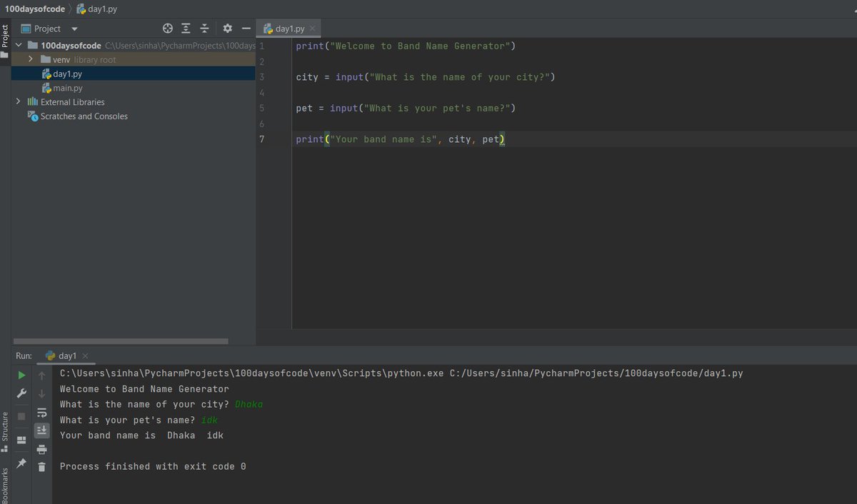Viewport: 857px width, 504px height.
Task: Open main.py from project tree
Action: tap(68, 88)
